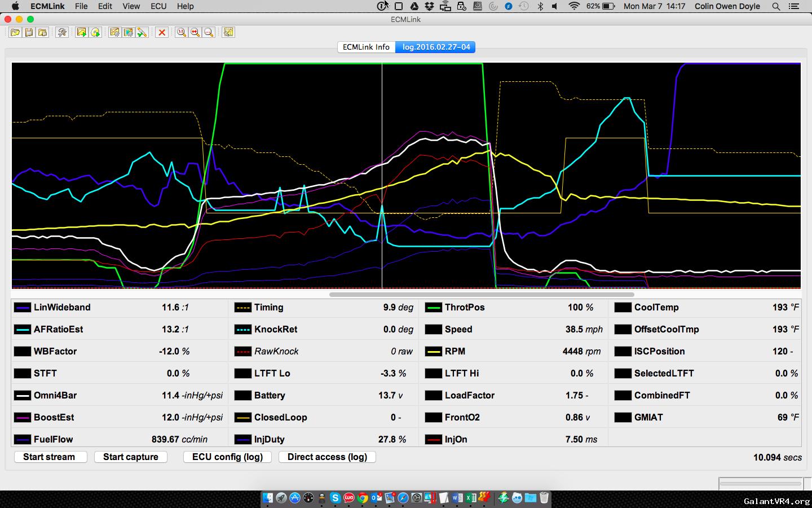The height and width of the screenshot is (508, 812).
Task: Select the log.2016.02.27-04 tab
Action: (x=436, y=47)
